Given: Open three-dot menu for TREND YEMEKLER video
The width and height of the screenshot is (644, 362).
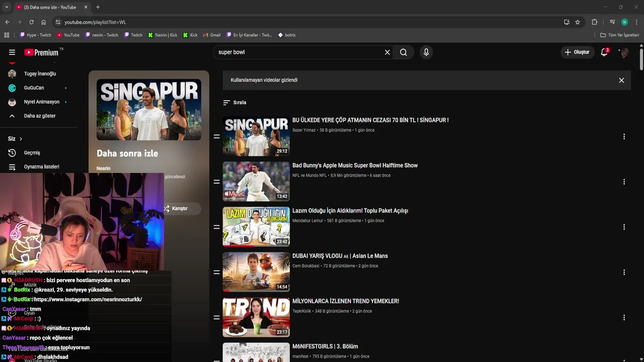Looking at the screenshot, I should tap(624, 317).
